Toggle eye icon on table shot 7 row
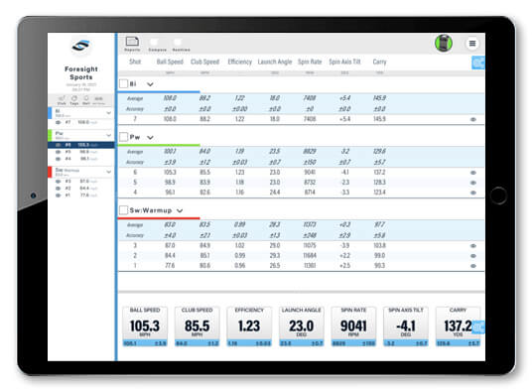 coord(473,119)
